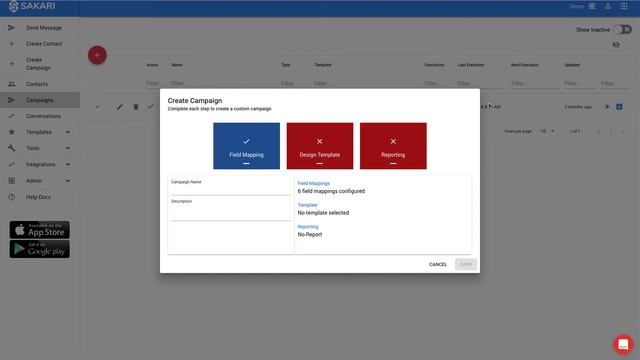Click the checkmark icon in campaign row
This screenshot has width=640, height=360.
click(151, 107)
